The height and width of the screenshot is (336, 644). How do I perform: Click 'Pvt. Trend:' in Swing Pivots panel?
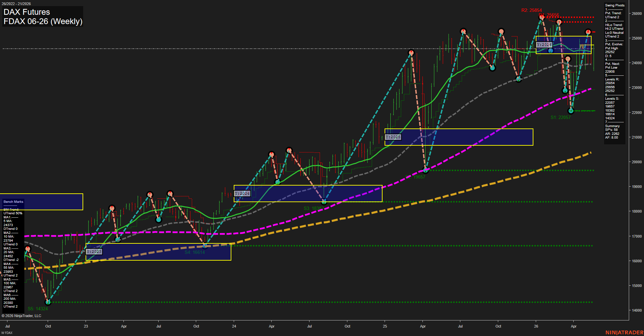pos(613,13)
